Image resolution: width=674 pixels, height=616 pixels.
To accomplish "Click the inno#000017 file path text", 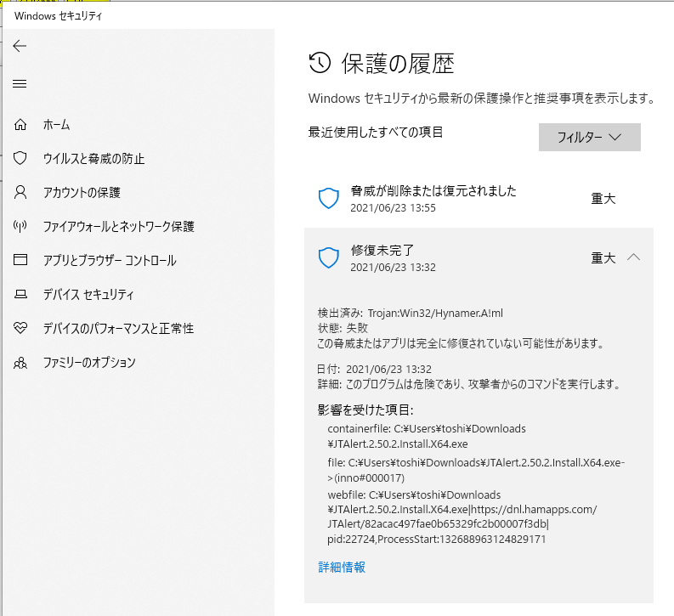I will [476, 470].
